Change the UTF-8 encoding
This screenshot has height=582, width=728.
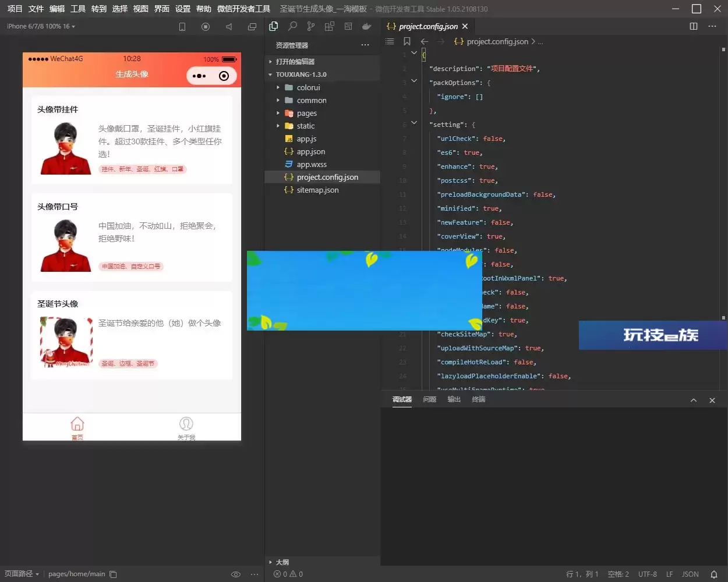pyautogui.click(x=648, y=574)
